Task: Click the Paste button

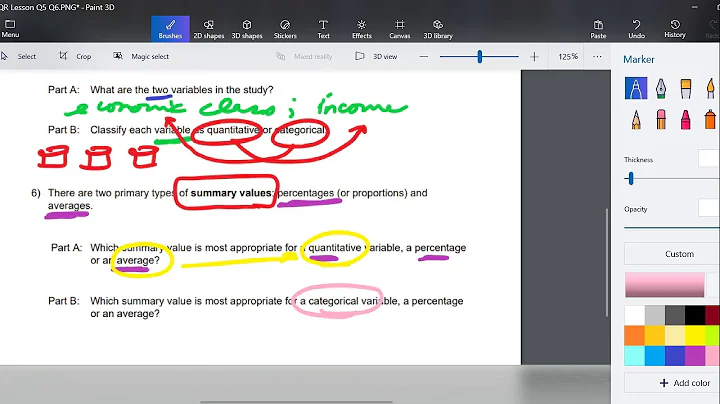Action: pos(598,29)
